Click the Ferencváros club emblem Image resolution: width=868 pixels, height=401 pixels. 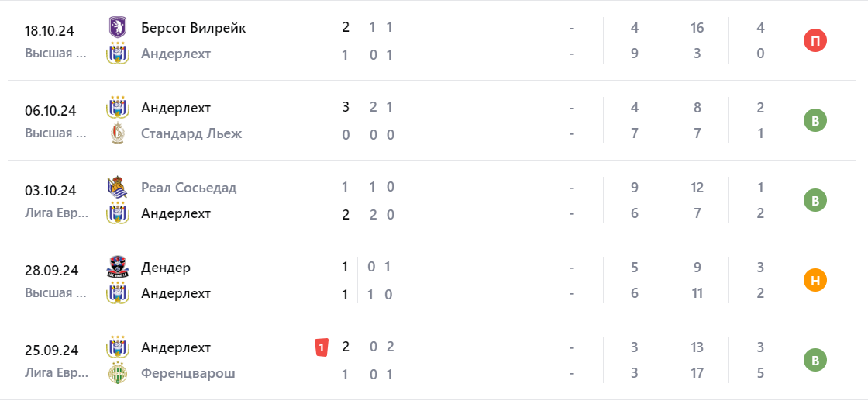[117, 373]
